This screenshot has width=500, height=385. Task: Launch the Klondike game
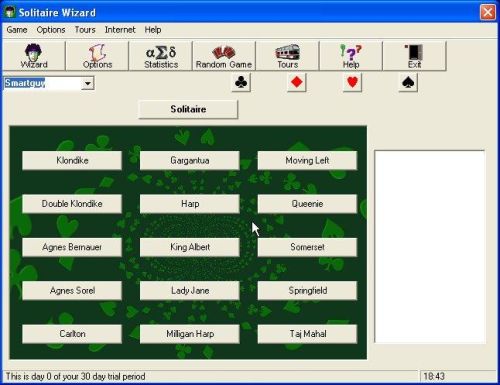pyautogui.click(x=72, y=160)
